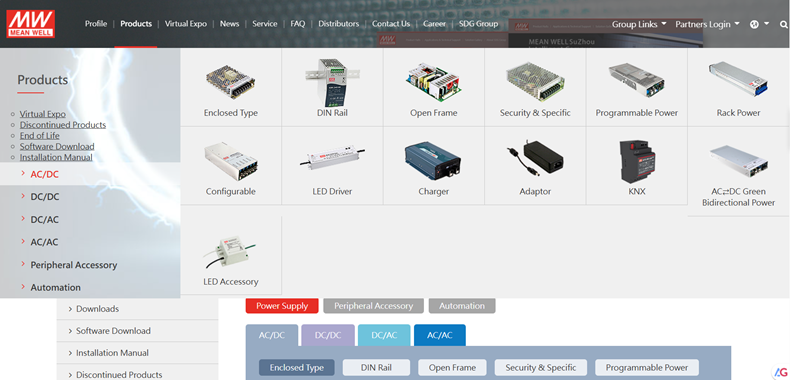Switch to the DC/AC tab

click(x=384, y=335)
